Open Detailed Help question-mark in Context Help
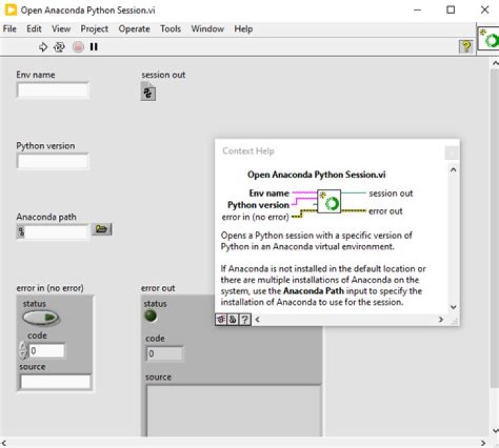Screen dimensions: 499x448 tap(245, 319)
